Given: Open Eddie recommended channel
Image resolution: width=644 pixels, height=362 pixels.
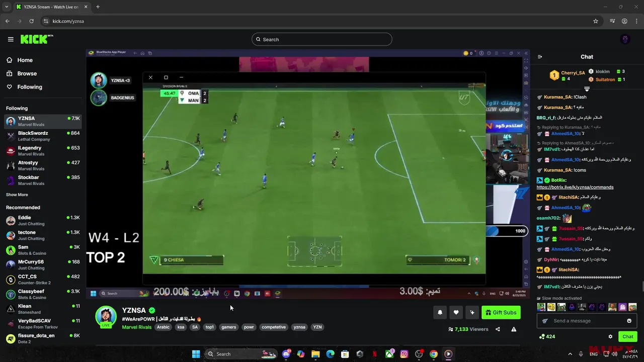Looking at the screenshot, I should (43, 221).
